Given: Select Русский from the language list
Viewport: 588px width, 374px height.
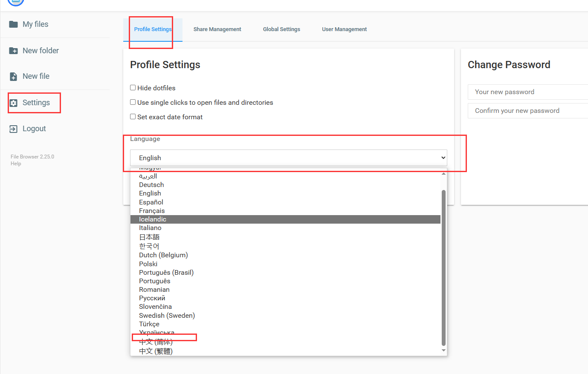Looking at the screenshot, I should tap(285, 298).
